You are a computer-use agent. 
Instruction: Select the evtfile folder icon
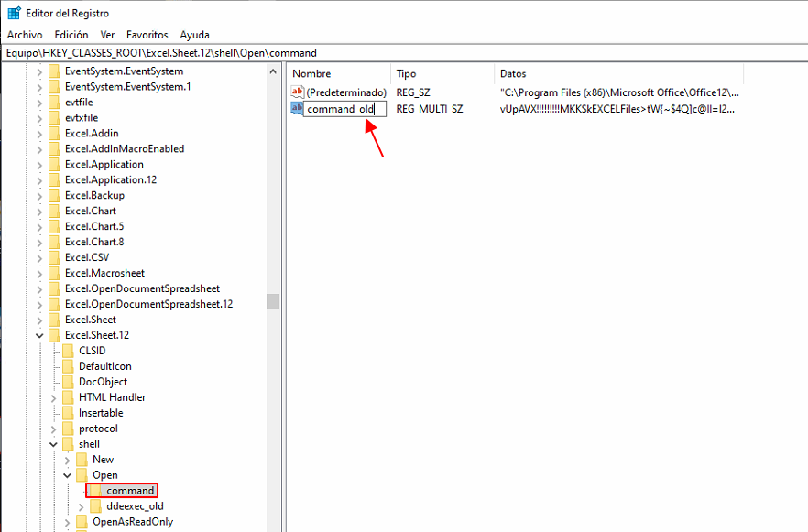(54, 103)
